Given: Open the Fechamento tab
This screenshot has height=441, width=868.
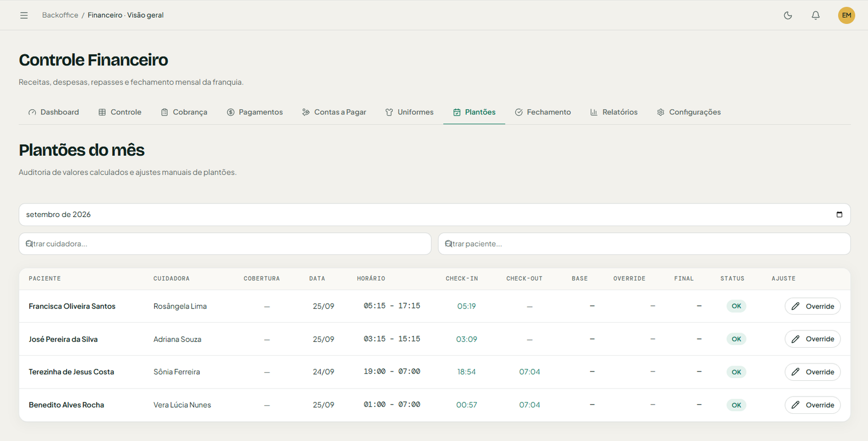Looking at the screenshot, I should pyautogui.click(x=543, y=112).
